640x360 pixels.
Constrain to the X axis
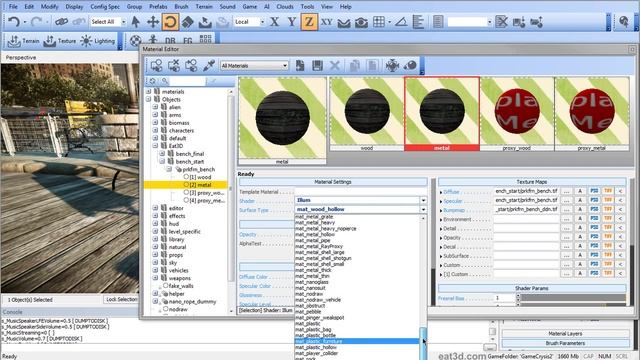[275, 22]
